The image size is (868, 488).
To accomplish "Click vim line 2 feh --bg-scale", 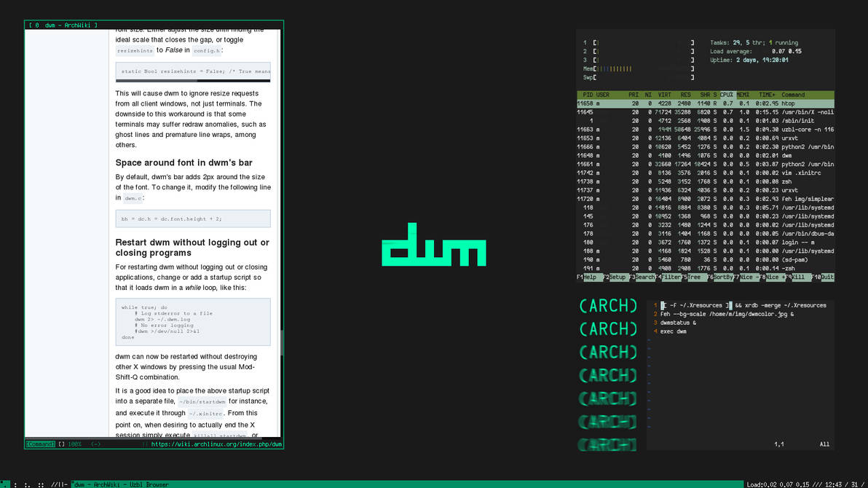I will pos(727,314).
